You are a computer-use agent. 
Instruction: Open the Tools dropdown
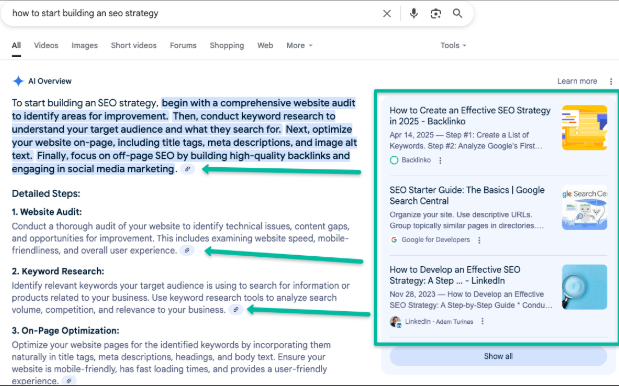tap(453, 45)
